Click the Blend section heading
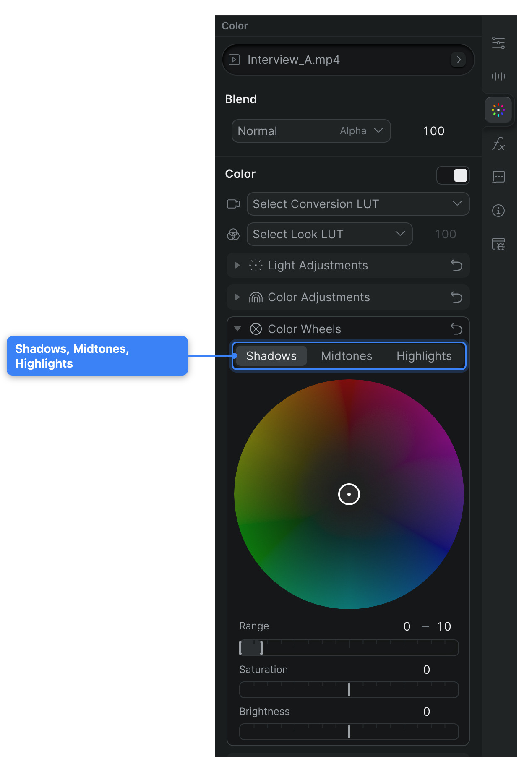The height and width of the screenshot is (772, 532). coord(241,99)
